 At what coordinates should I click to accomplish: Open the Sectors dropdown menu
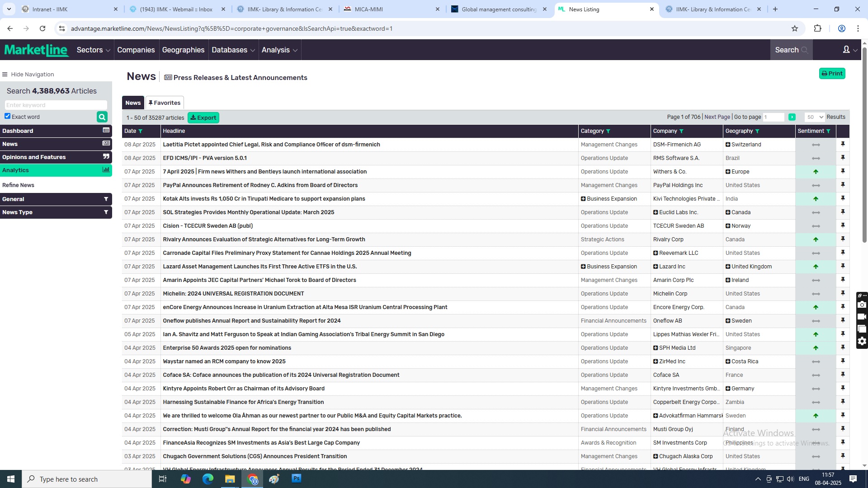93,50
